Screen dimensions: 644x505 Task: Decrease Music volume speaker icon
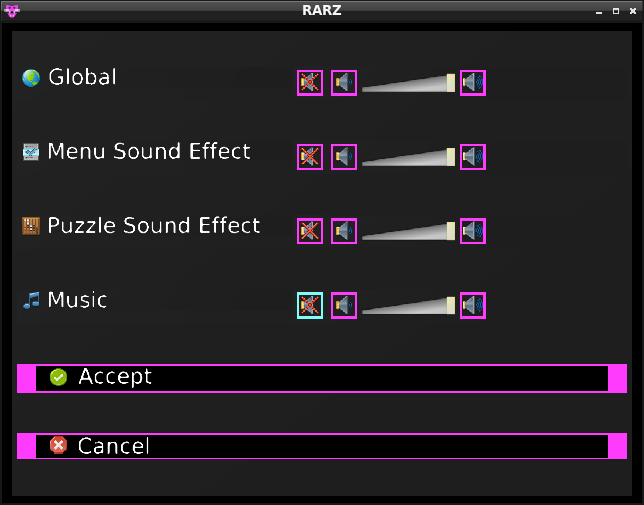pos(344,306)
